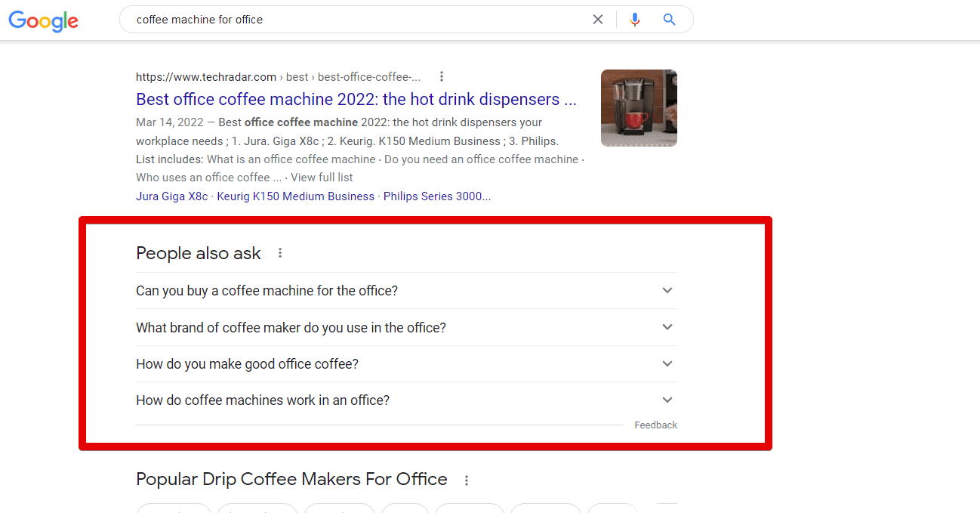980x513 pixels.
Task: Expand "What brand of coffee maker do you use" question
Action: pos(406,328)
